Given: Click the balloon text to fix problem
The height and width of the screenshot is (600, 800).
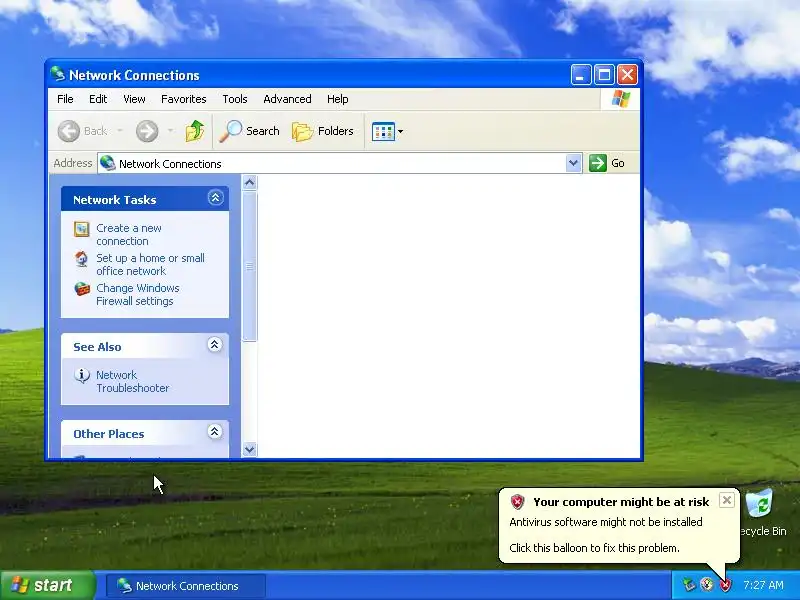Looking at the screenshot, I should [594, 548].
